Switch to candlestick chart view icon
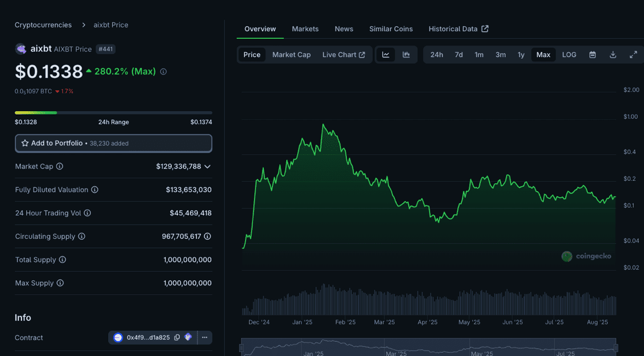 click(x=406, y=55)
